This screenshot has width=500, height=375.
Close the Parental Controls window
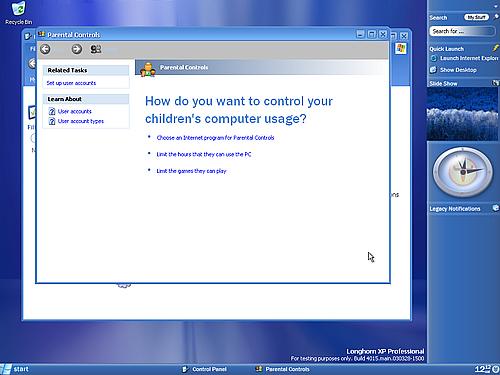pyautogui.click(x=383, y=34)
